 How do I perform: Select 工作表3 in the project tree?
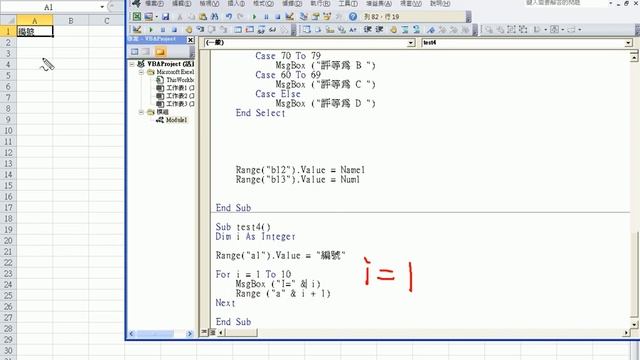[180, 104]
